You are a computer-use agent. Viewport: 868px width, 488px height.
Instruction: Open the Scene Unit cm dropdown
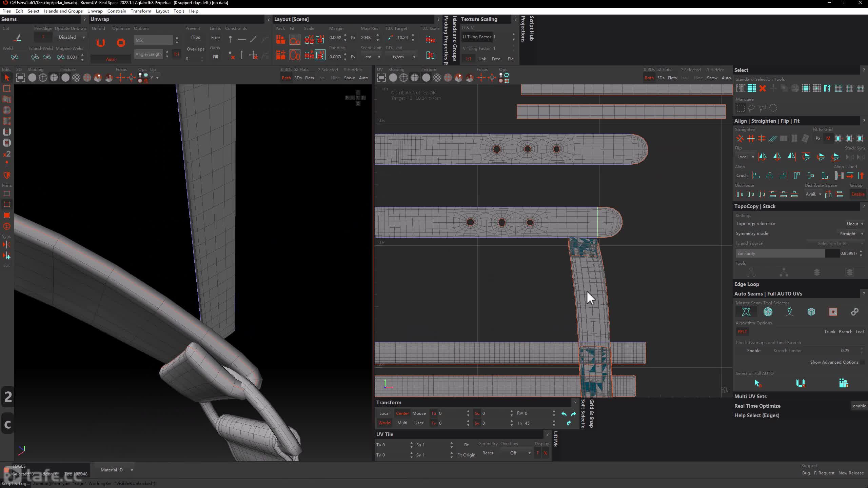pyautogui.click(x=372, y=57)
